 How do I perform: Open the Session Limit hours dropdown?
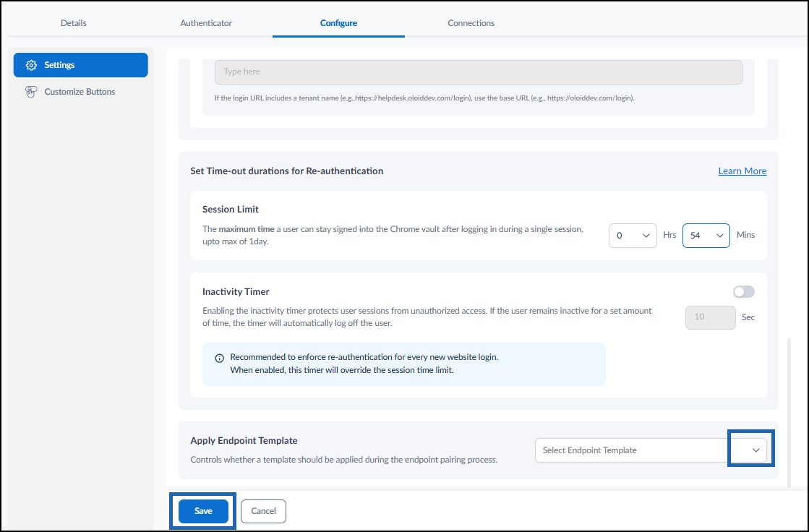633,236
